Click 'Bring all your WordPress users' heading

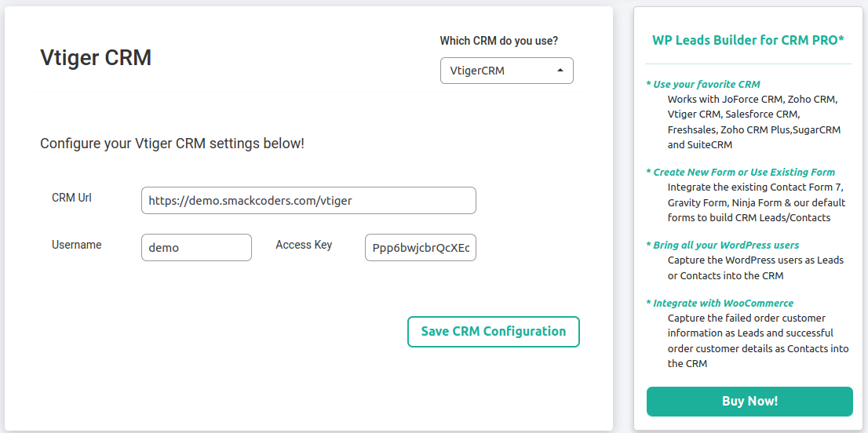pos(722,245)
